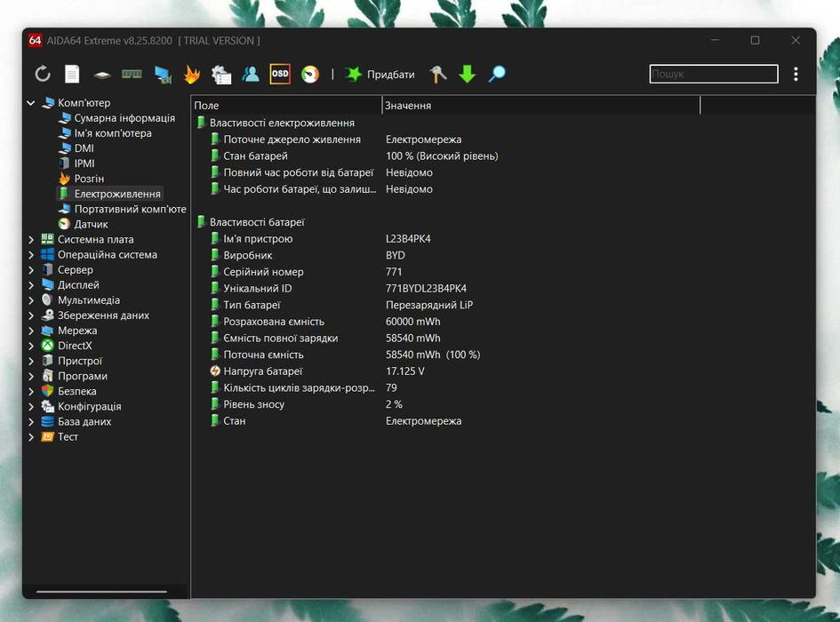
Task: Open the DMI tree item
Action: pyautogui.click(x=84, y=148)
